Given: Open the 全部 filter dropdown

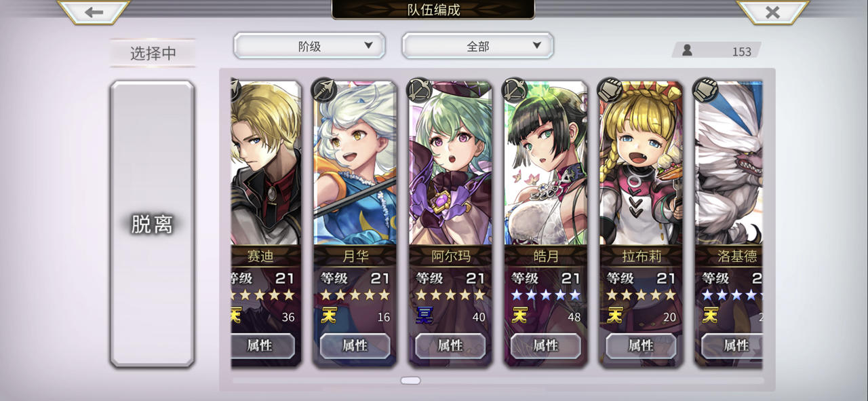Looking at the screenshot, I should point(477,46).
